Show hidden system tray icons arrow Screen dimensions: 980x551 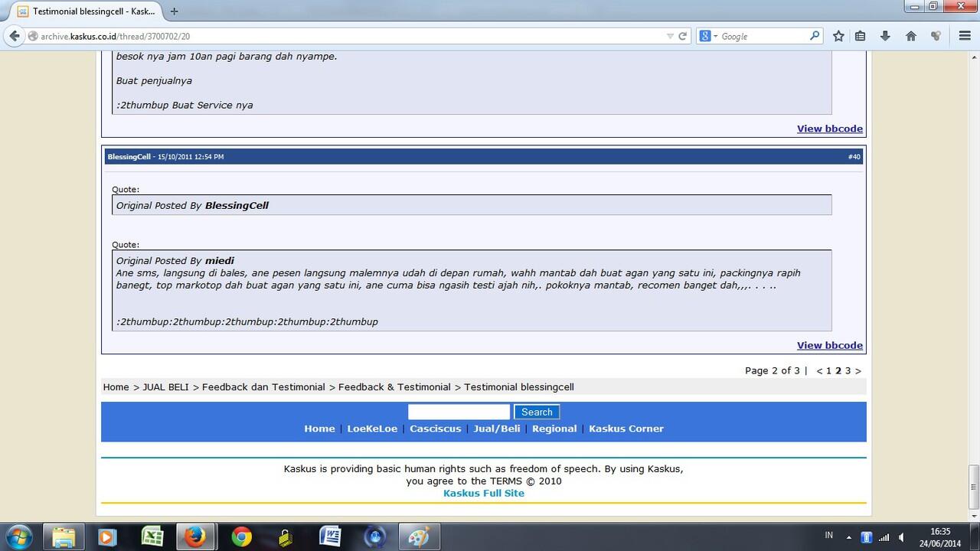[x=848, y=537]
